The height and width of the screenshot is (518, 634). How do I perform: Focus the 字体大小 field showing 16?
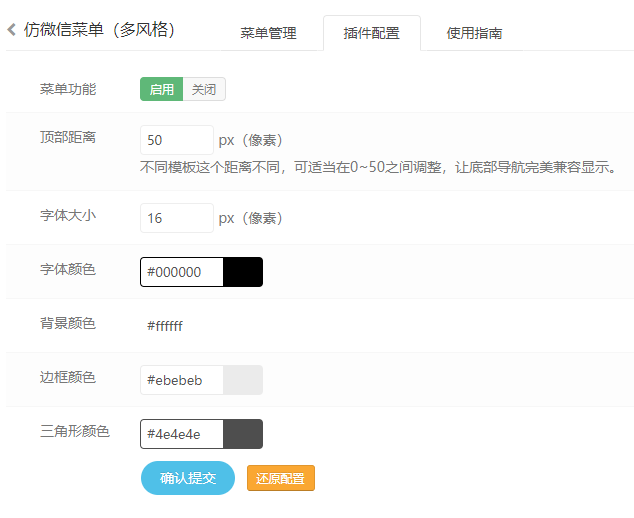[177, 218]
